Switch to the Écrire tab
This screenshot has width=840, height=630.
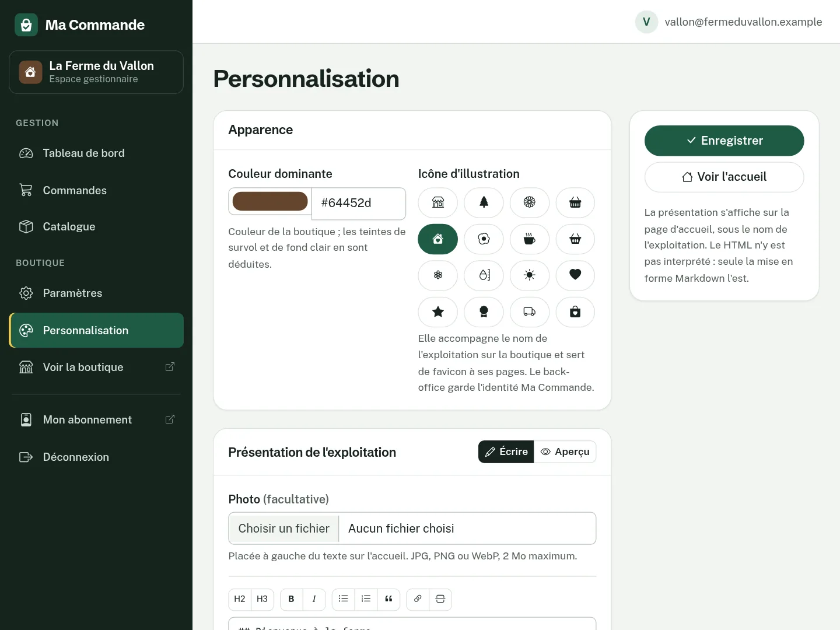tap(506, 452)
